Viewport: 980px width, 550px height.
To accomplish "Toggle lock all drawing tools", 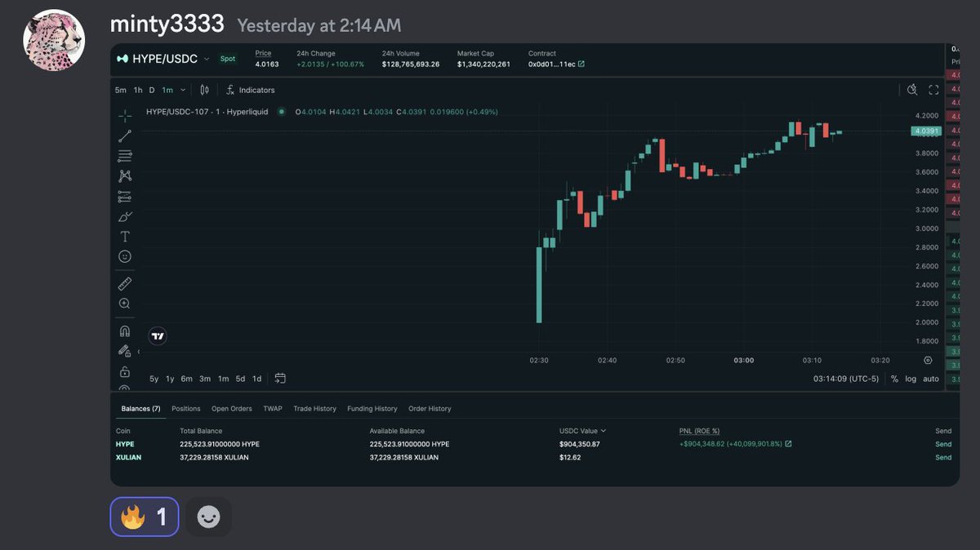I will pos(124,371).
